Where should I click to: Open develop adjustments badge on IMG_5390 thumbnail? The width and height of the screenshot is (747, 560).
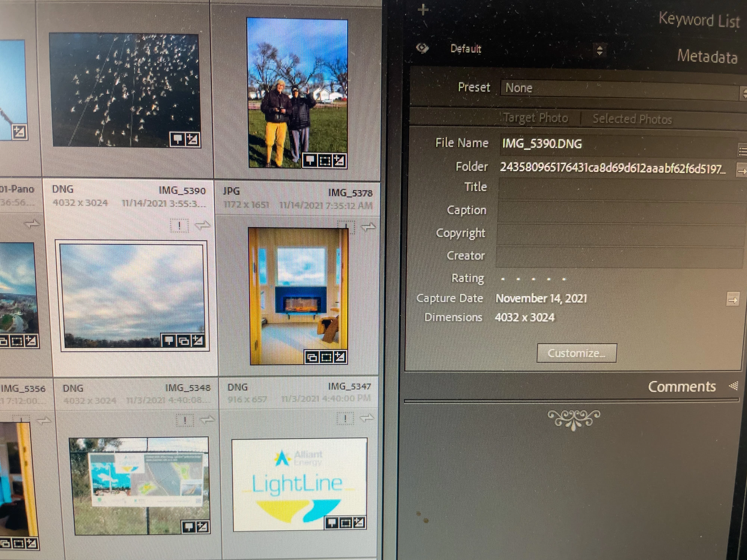coord(198,340)
